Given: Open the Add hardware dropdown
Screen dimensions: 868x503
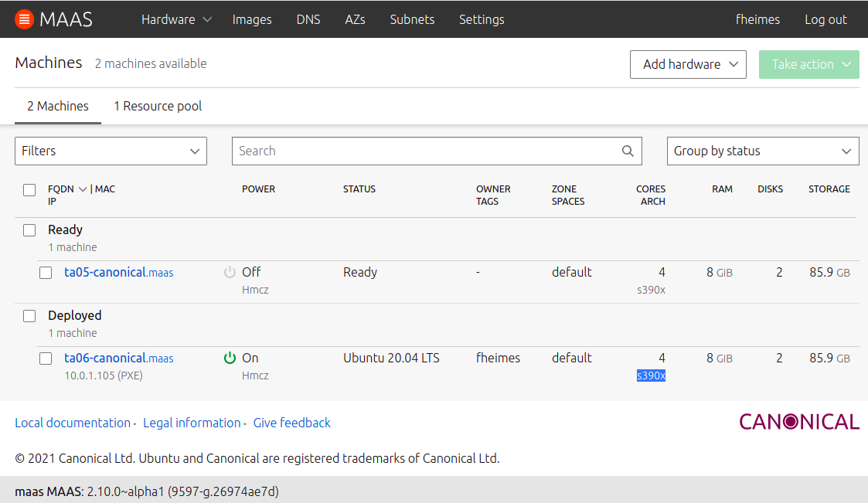Looking at the screenshot, I should [687, 65].
